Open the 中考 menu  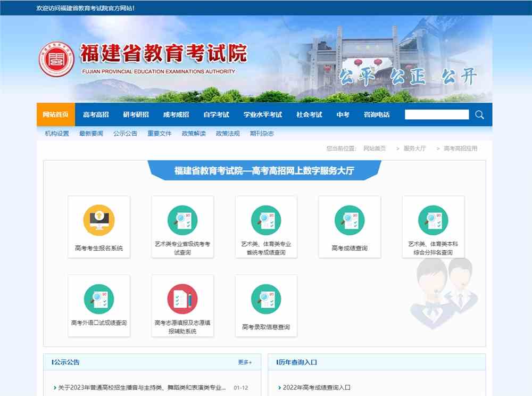(x=343, y=114)
